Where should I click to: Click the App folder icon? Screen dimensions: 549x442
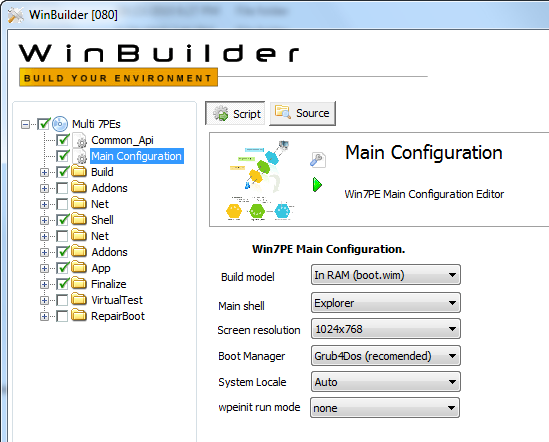[x=79, y=268]
